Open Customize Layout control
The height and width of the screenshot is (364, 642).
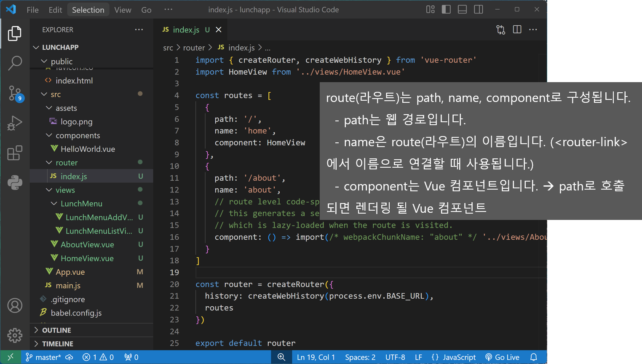point(430,9)
